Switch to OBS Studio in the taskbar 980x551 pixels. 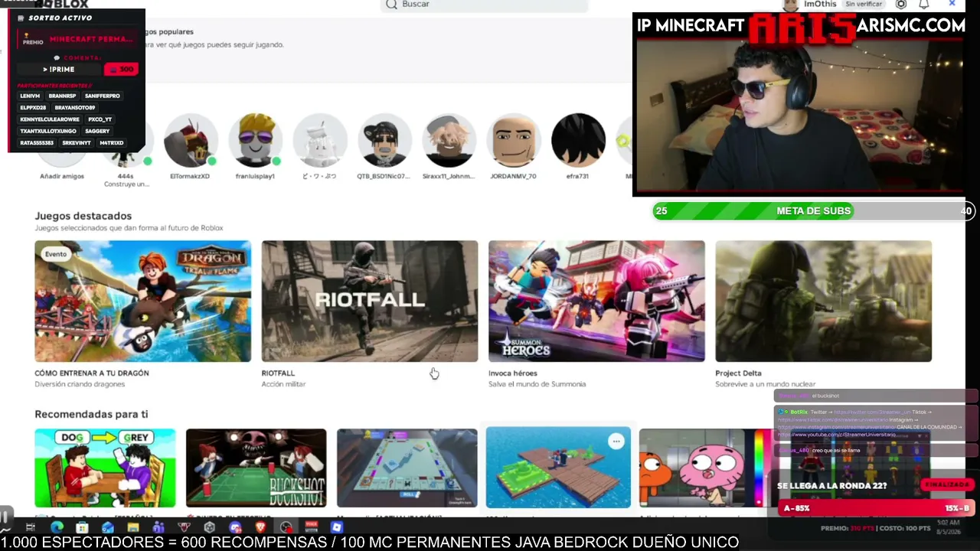click(286, 527)
